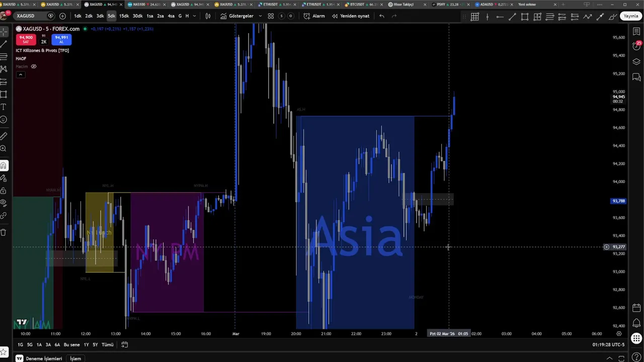Expand favorite indicators dropdown arrow
This screenshot has height=362, width=644.
coord(260,16)
